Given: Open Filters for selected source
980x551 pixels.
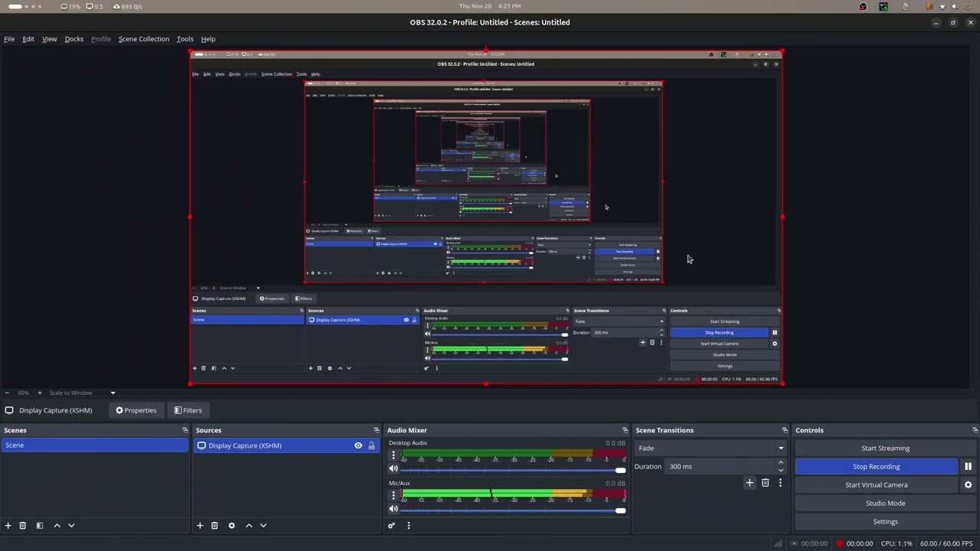Looking at the screenshot, I should (188, 410).
